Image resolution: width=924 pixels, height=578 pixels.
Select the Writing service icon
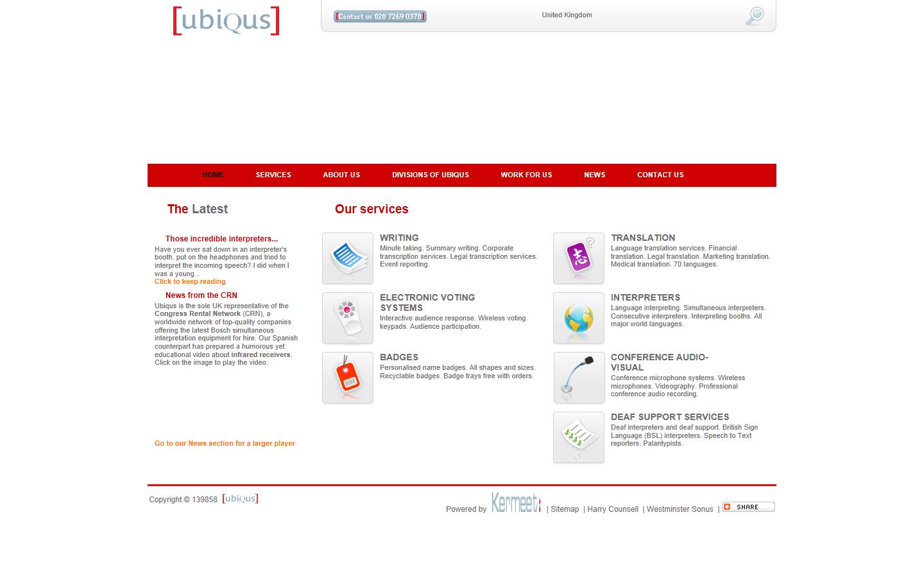(347, 258)
